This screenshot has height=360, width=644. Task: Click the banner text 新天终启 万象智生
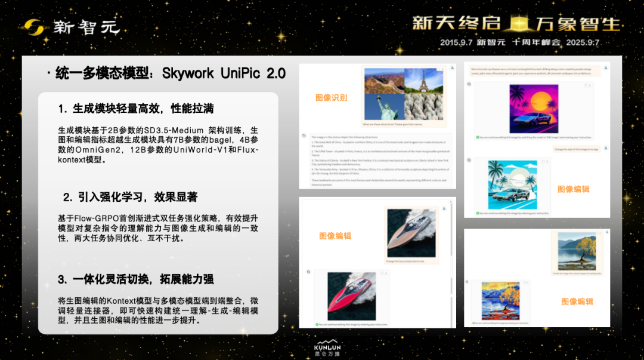[x=516, y=23]
